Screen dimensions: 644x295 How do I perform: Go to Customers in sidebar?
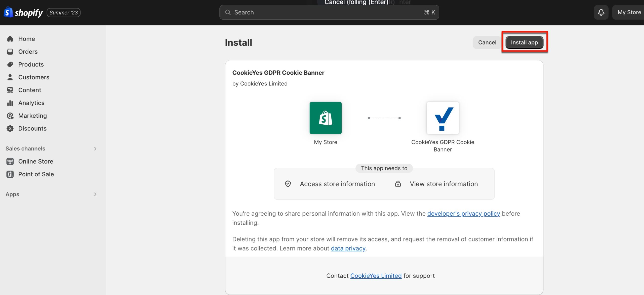34,77
